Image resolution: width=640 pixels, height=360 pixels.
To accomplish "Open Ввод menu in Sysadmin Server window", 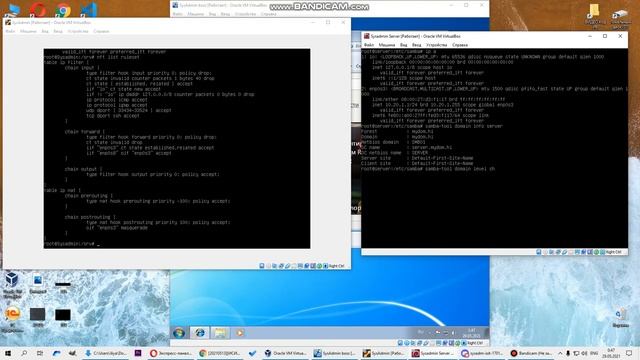I will pos(416,45).
